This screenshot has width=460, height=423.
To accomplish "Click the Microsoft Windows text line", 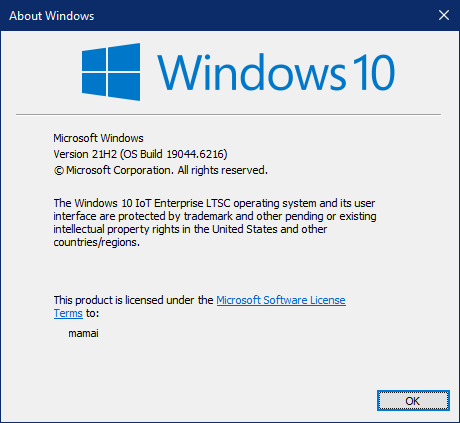I will pos(98,138).
